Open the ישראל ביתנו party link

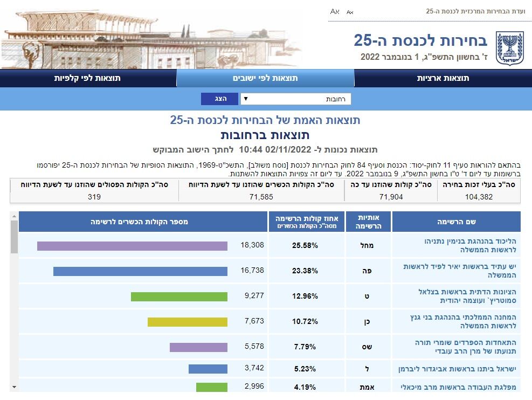point(463,369)
